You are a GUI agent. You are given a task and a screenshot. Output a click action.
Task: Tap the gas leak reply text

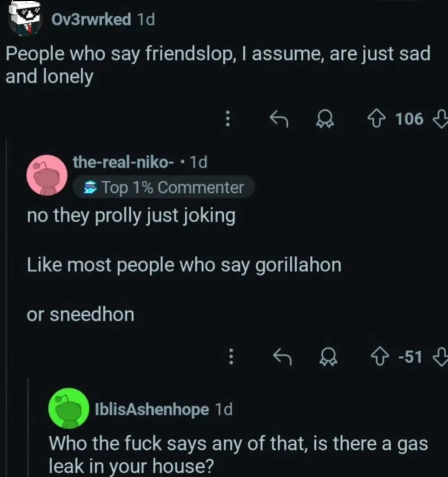click(238, 455)
